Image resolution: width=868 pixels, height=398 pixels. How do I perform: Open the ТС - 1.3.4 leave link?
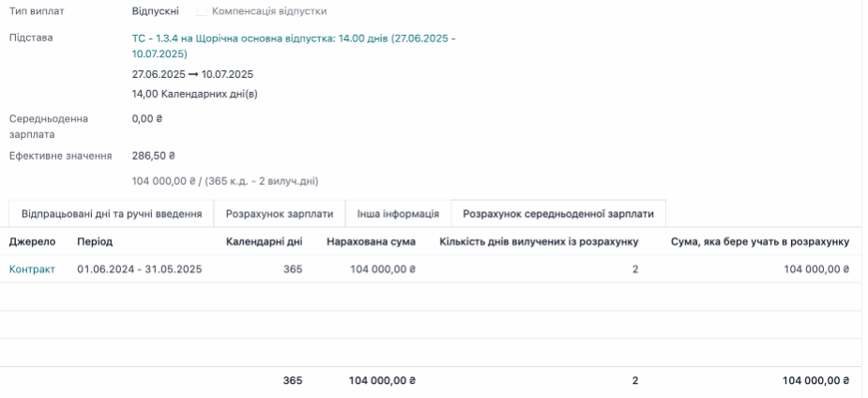pos(293,38)
